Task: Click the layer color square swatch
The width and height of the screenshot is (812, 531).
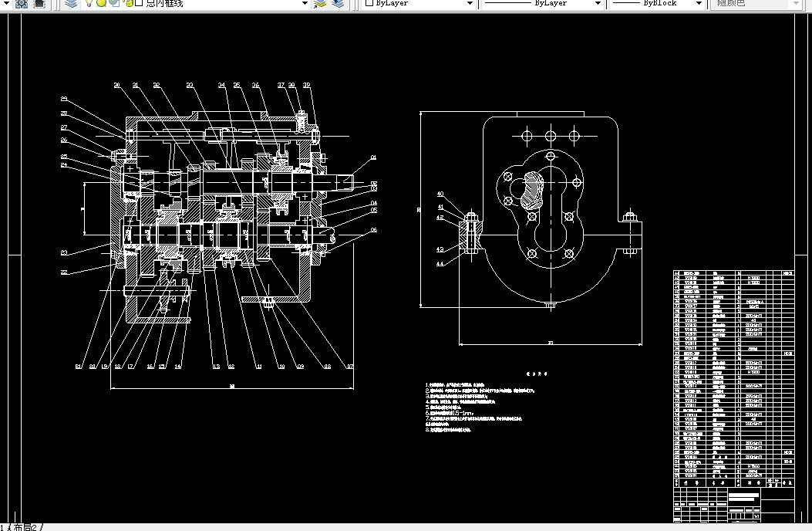Action: [x=139, y=3]
